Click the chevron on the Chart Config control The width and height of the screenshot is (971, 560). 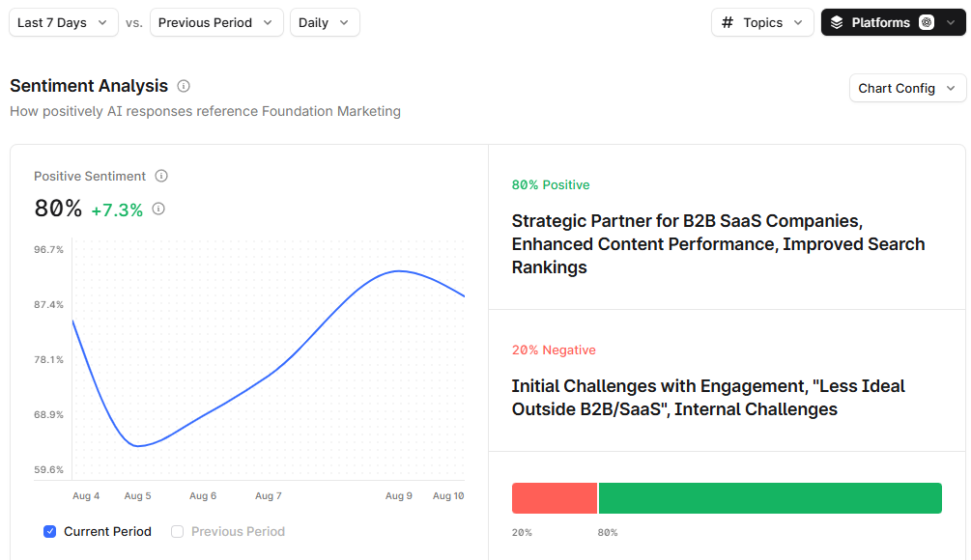(x=953, y=88)
